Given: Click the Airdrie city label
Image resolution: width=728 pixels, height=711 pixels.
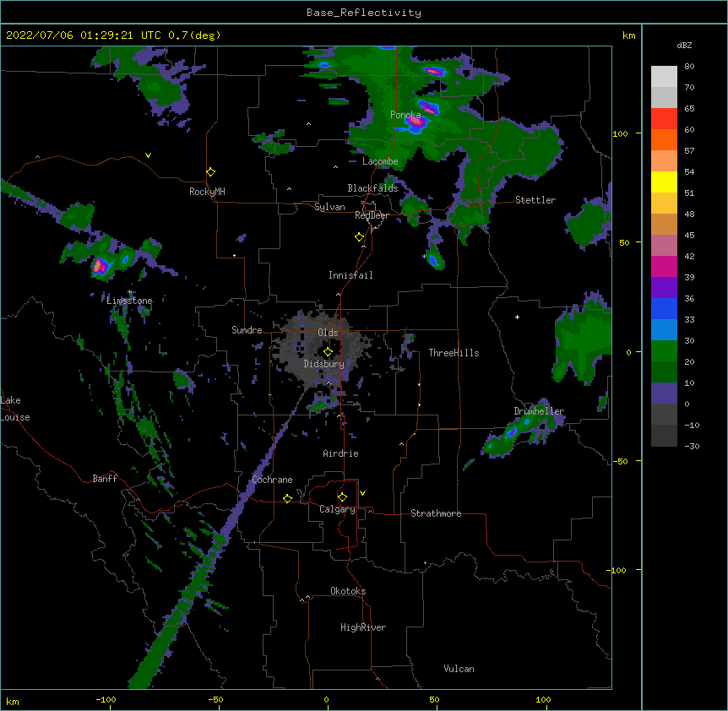Looking at the screenshot, I should tap(340, 453).
